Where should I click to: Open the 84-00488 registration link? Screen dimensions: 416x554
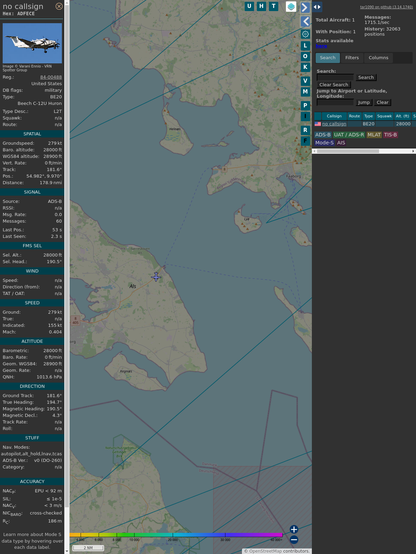tap(51, 77)
